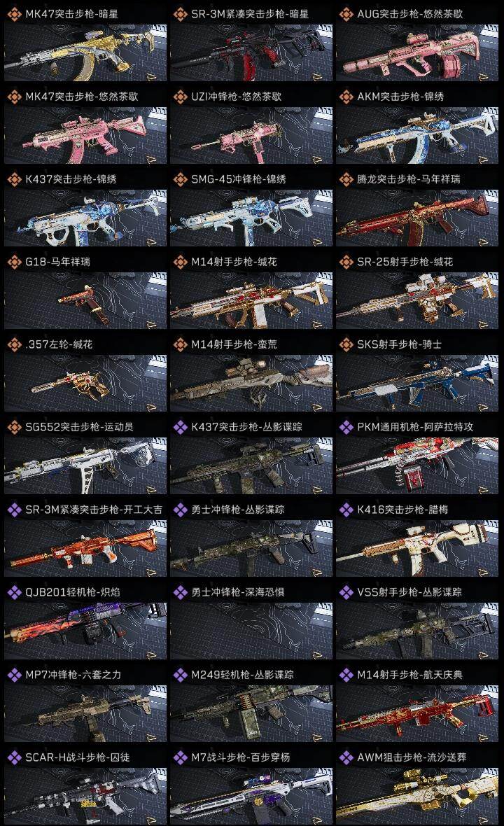Click rarity icon next to UZI冲锋枪-悠然茶歇
The image size is (504, 826).
pyautogui.click(x=180, y=97)
